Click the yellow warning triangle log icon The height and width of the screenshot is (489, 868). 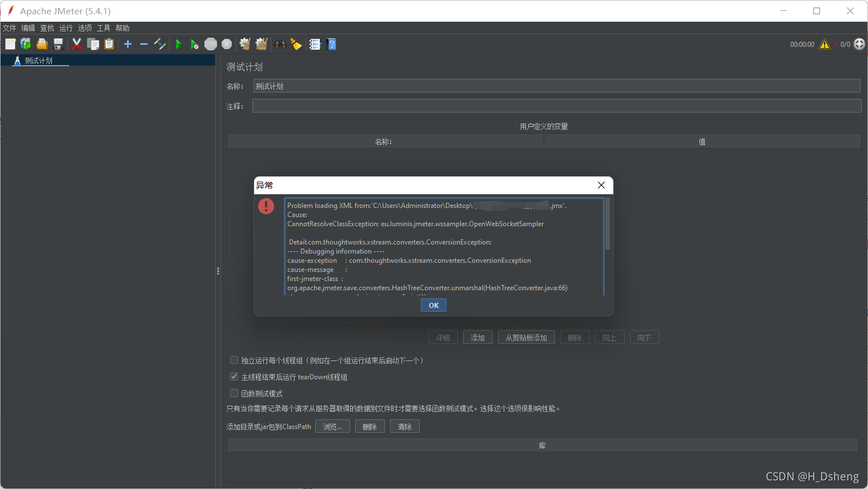click(825, 44)
